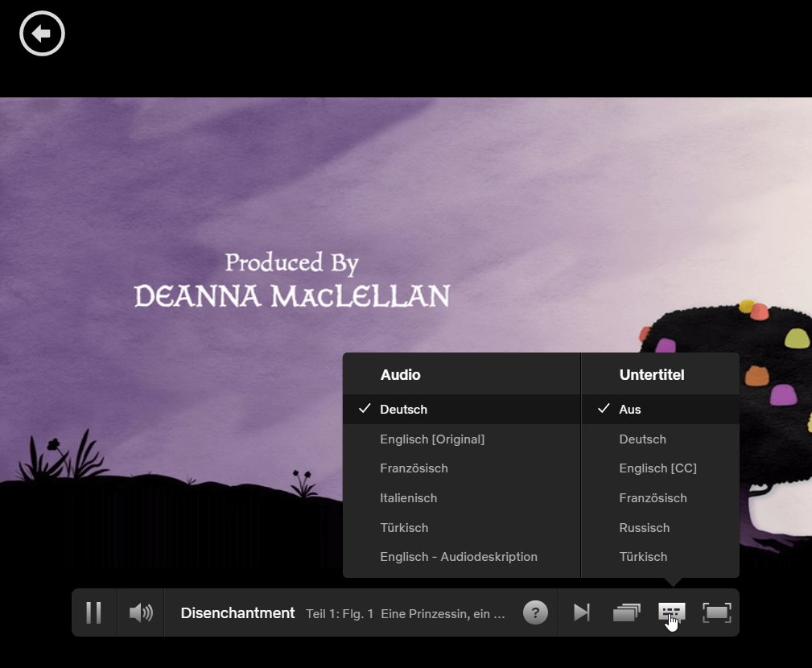
Task: Go back using the circled arrow icon
Action: click(x=42, y=34)
